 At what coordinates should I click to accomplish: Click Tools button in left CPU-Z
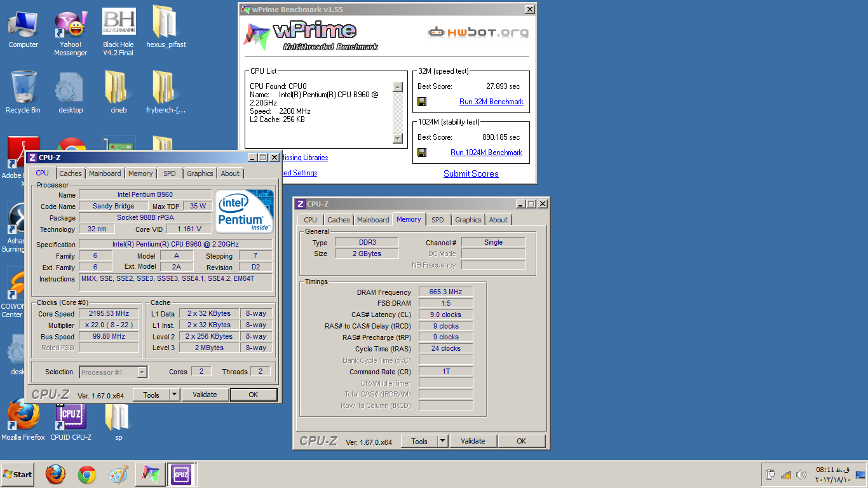(151, 395)
